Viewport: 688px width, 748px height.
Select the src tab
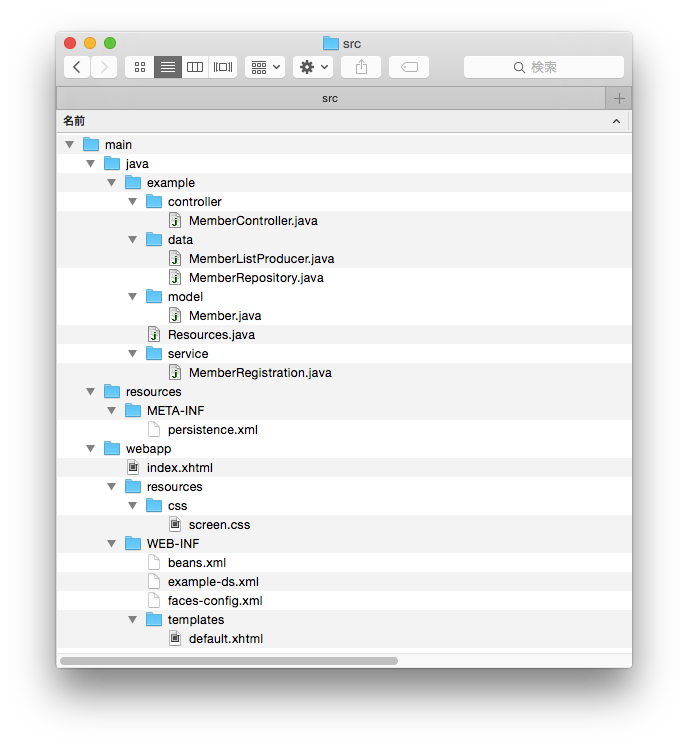coord(330,98)
